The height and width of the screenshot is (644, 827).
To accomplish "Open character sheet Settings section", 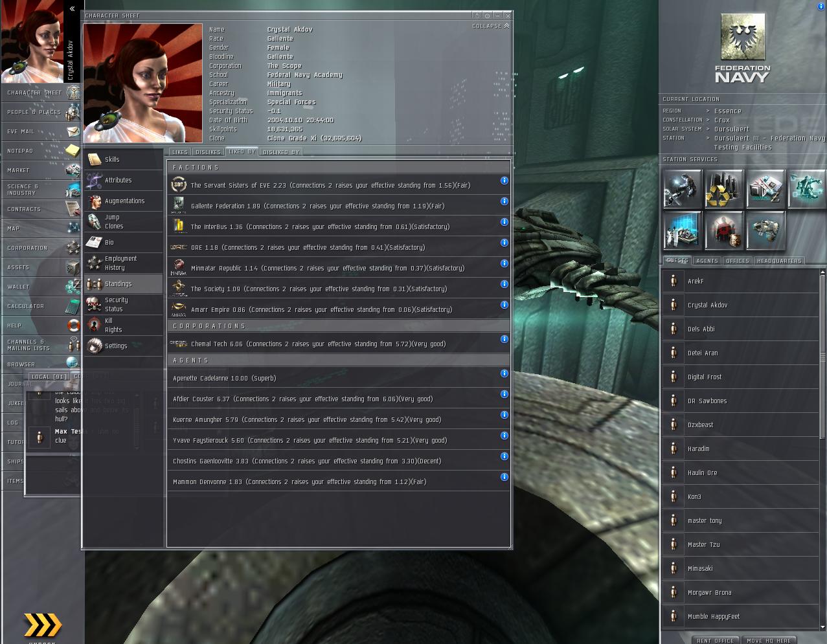I will pyautogui.click(x=123, y=346).
